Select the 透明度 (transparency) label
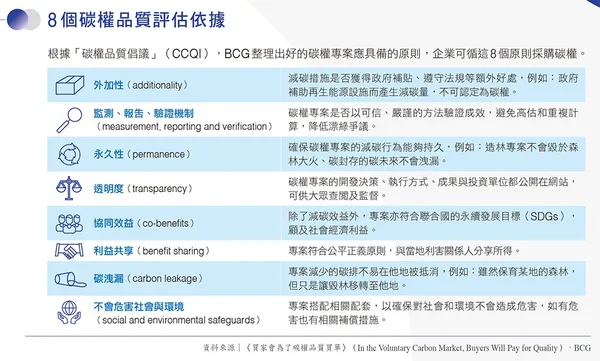Image resolution: width=600 pixels, height=361 pixels. (143, 189)
